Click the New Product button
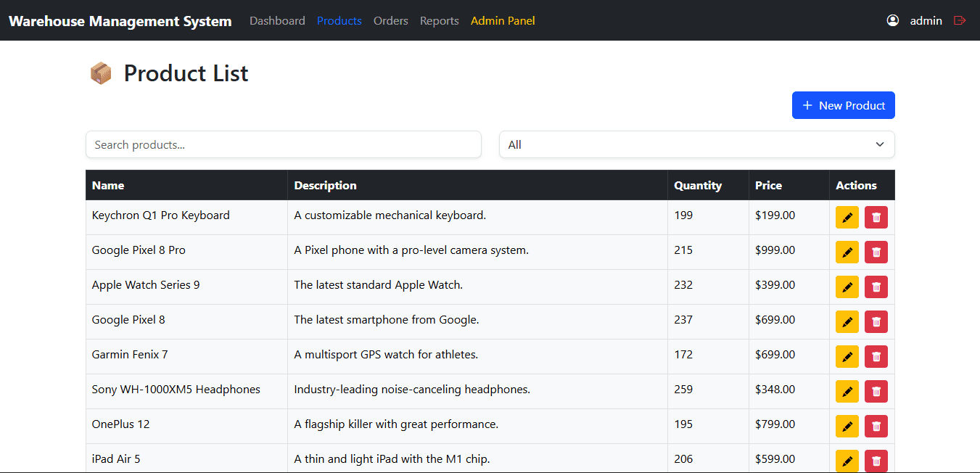 843,105
